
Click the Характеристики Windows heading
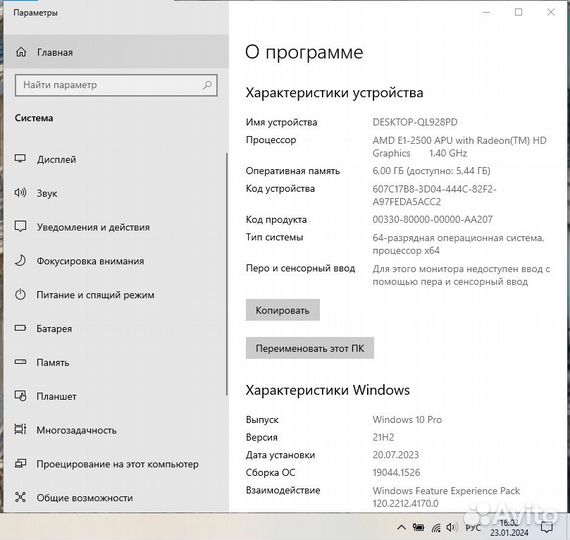click(328, 390)
